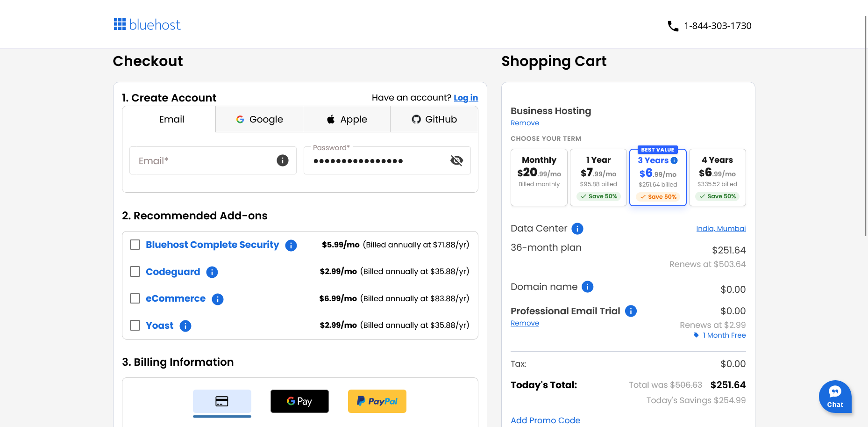
Task: Switch to Google sign-up tab
Action: [259, 119]
